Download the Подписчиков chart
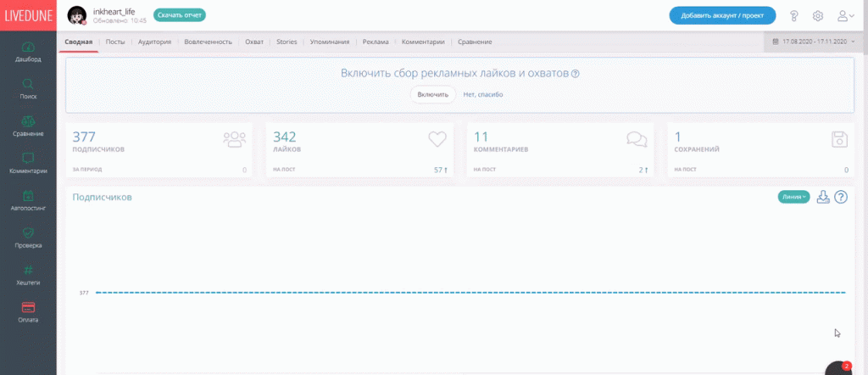The height and width of the screenshot is (375, 868). tap(822, 197)
